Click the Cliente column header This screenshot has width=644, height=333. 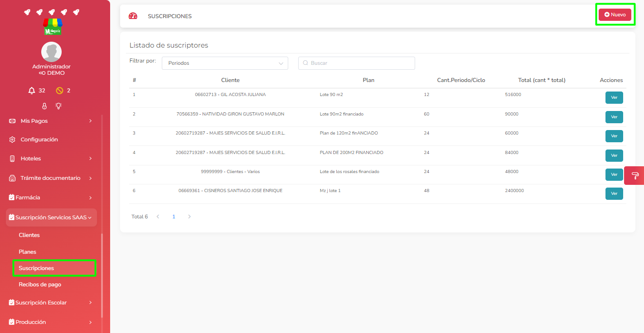[x=230, y=80]
